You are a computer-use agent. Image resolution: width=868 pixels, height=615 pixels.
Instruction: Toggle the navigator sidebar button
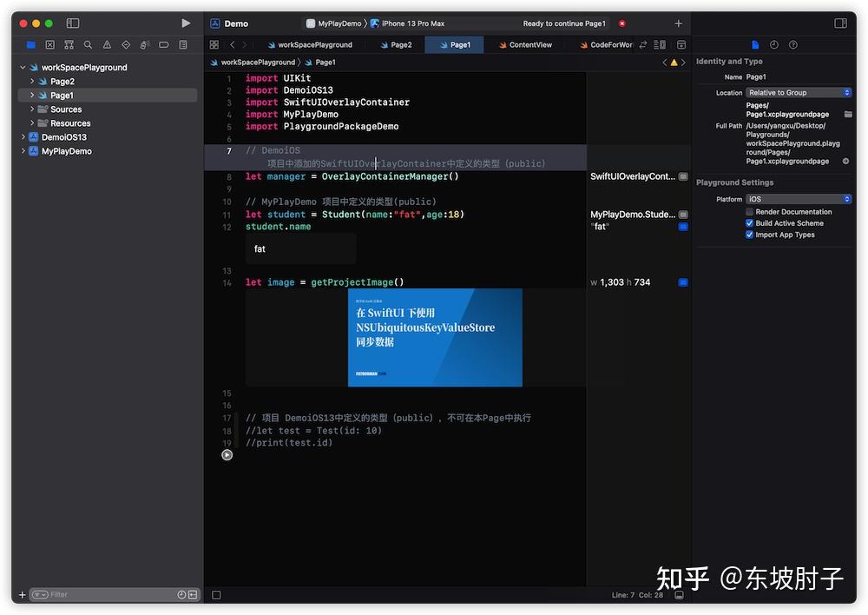coord(73,23)
